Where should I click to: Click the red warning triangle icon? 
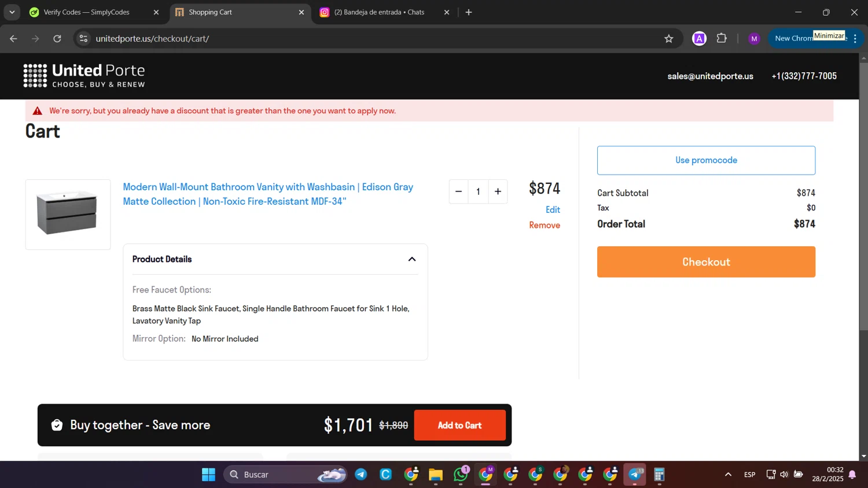tap(38, 110)
